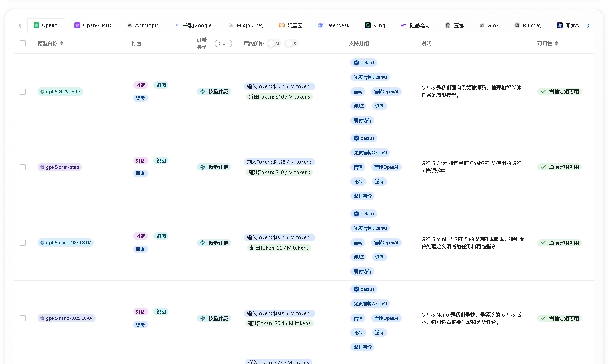Click the 对话 tag in gpt-5-nano-2025-08-07 row
The image size is (608, 364).
pyautogui.click(x=140, y=312)
